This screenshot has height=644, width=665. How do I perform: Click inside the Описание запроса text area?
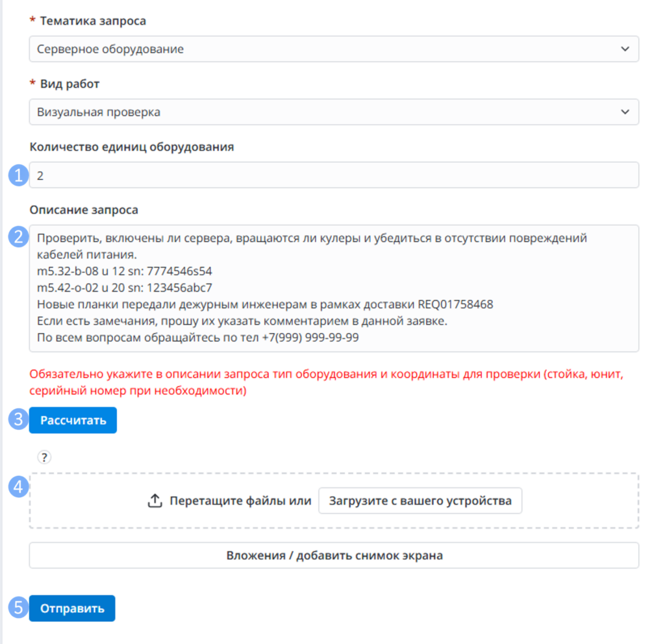334,288
